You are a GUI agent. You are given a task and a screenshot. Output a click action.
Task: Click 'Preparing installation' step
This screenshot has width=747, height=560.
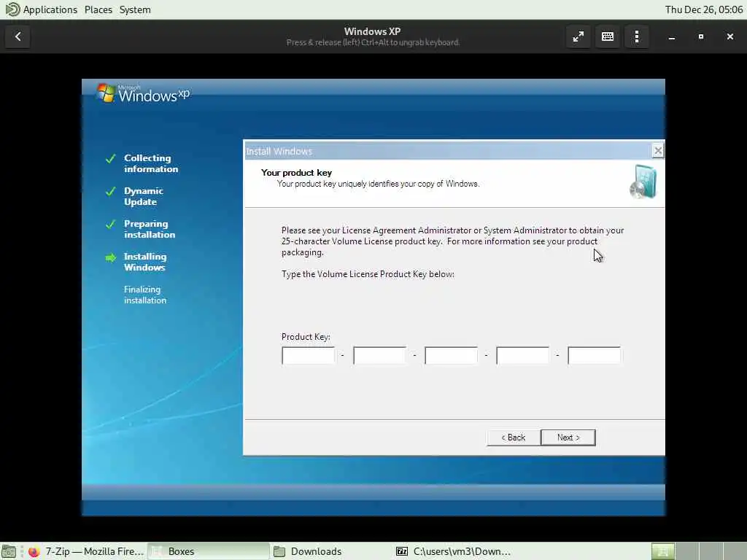(150, 229)
